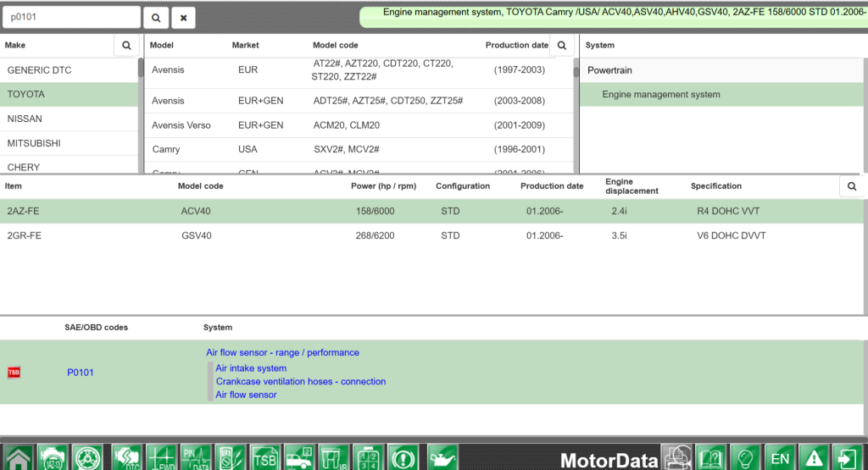The image size is (868, 470).
Task: Click the Engine displacement column header
Action: [632, 186]
